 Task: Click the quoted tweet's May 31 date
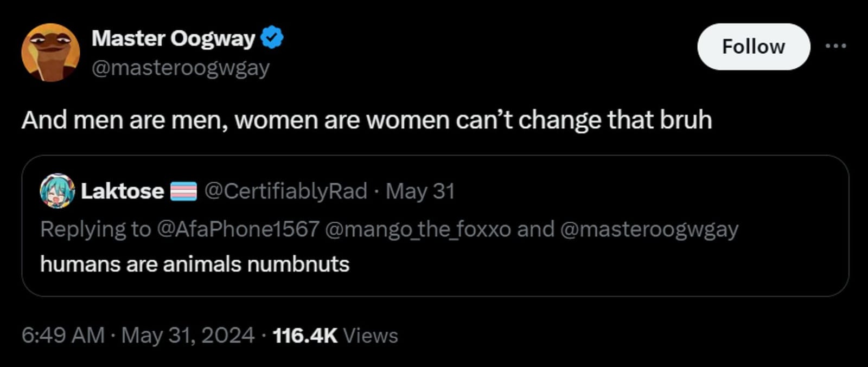pos(420,191)
